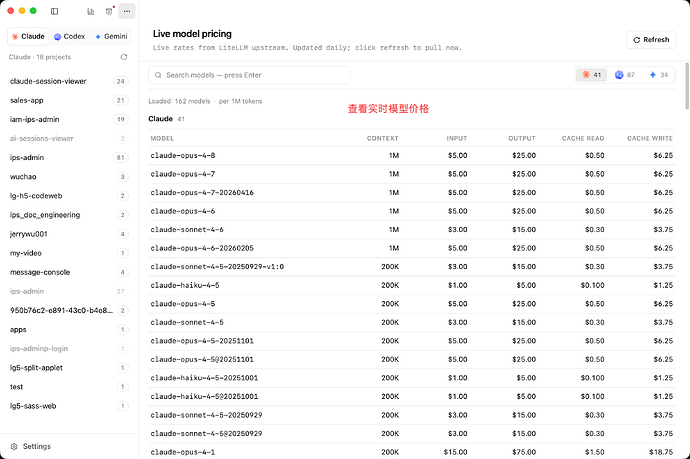Click the CACHE WRITE column header
Image resolution: width=690 pixels, height=459 pixels.
650,138
